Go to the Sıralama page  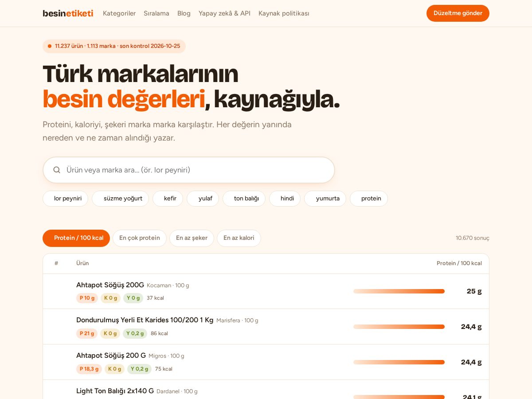156,13
